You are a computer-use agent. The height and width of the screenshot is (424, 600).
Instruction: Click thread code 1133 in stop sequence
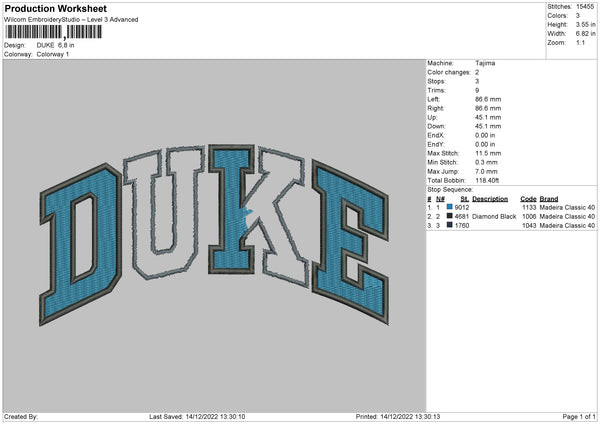529,207
